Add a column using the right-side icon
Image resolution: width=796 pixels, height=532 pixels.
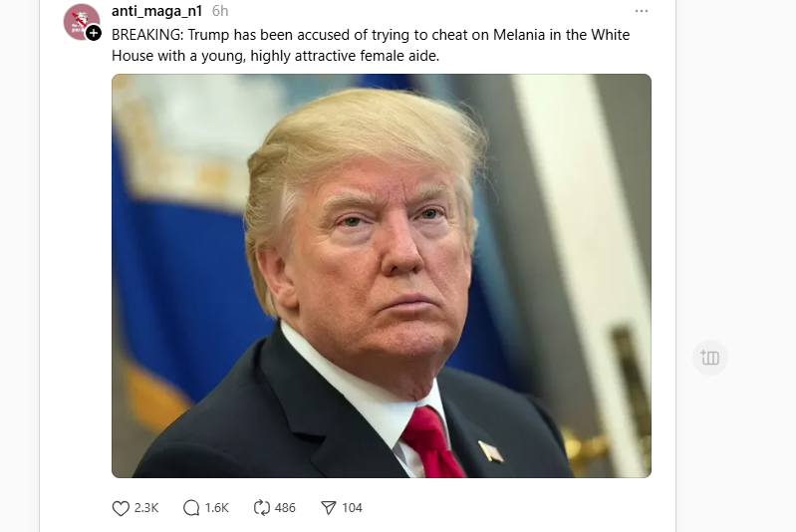click(x=709, y=358)
